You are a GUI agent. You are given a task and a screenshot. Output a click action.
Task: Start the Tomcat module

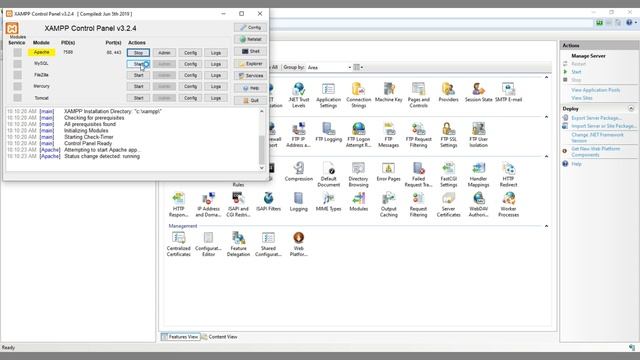tap(138, 98)
